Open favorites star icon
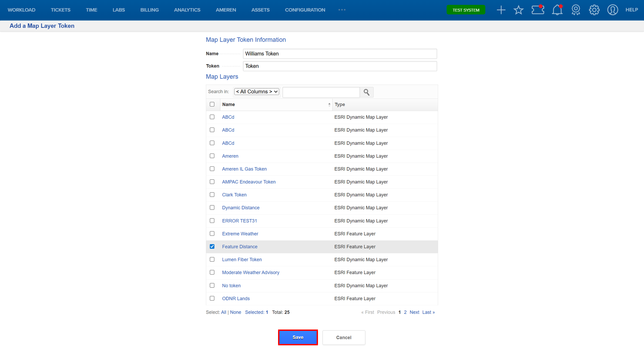The width and height of the screenshot is (644, 352). pos(518,10)
